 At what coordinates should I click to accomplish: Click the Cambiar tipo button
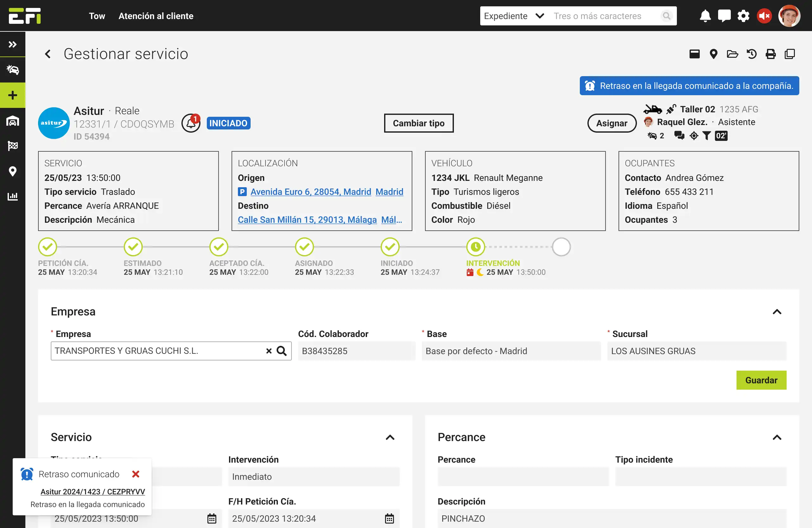419,123
